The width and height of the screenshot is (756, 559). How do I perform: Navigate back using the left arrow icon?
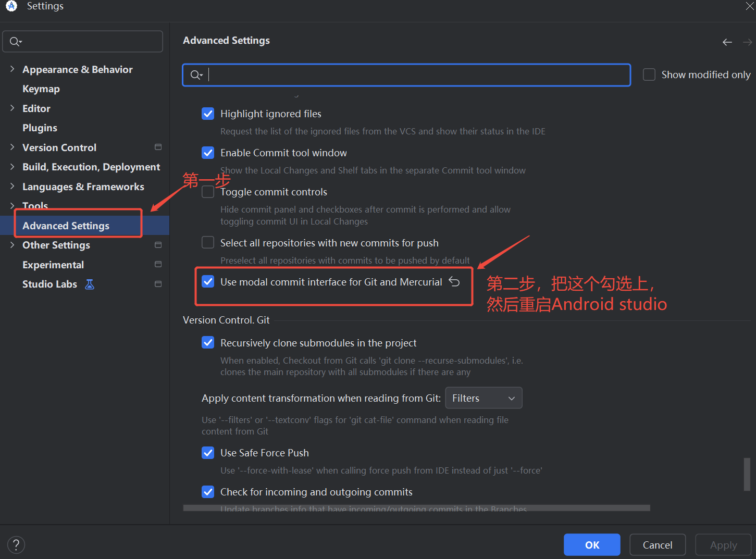(727, 42)
